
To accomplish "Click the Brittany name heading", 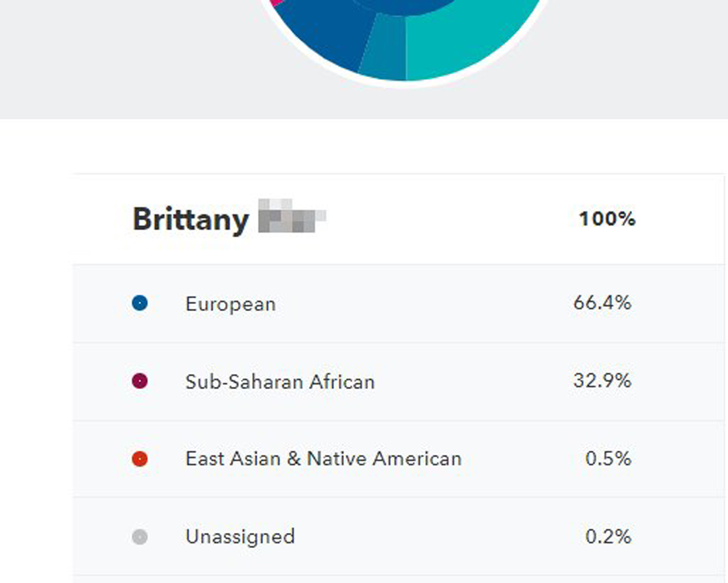I will coord(191,220).
